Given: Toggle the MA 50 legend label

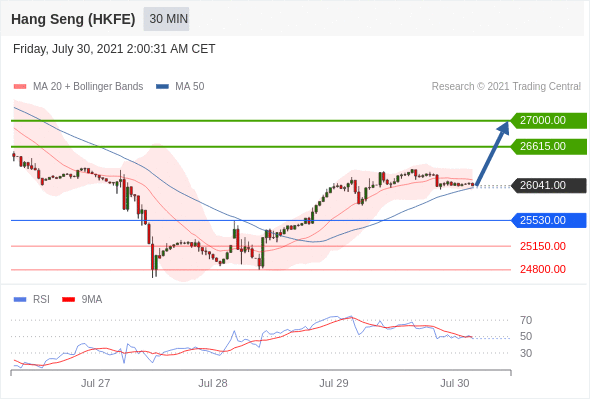Looking at the screenshot, I should point(190,87).
